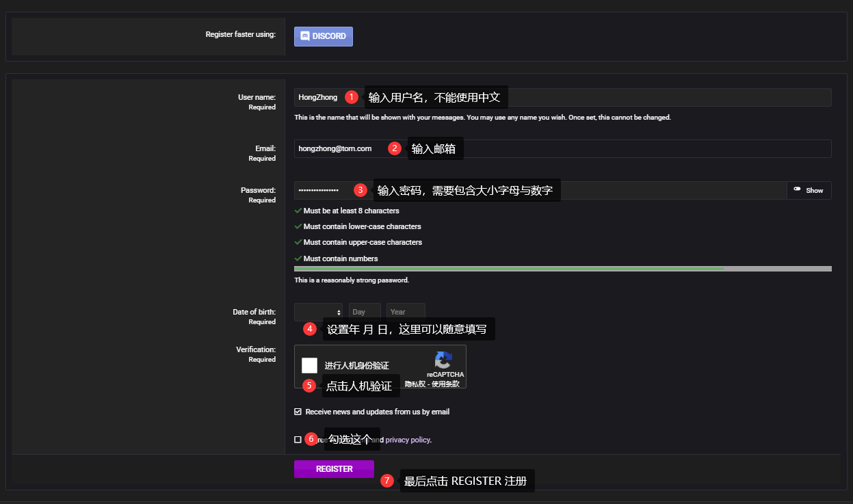Check the reCAPTCHA verification box
Viewport: 853px width, 504px height.
tap(310, 365)
